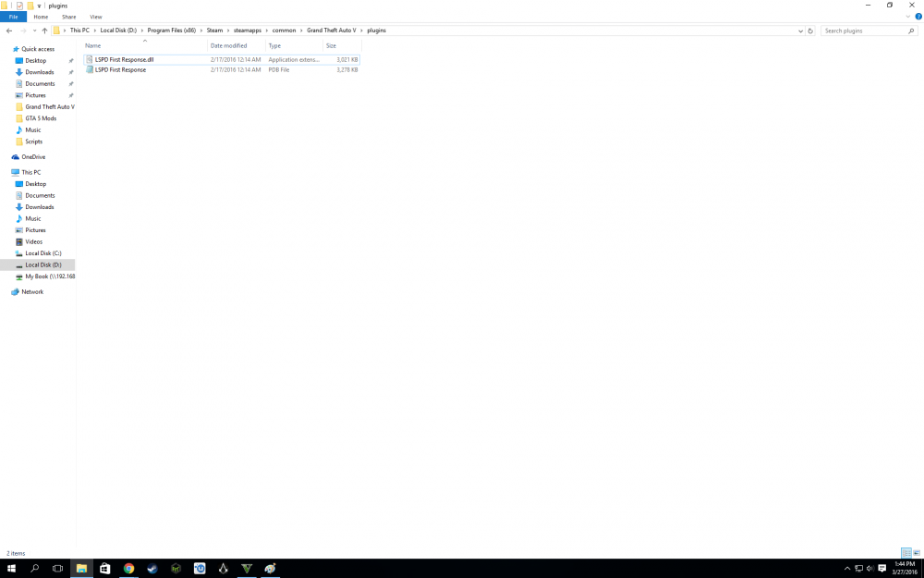This screenshot has width=924, height=578.
Task: Switch to the View ribbon tab
Action: pyautogui.click(x=96, y=16)
